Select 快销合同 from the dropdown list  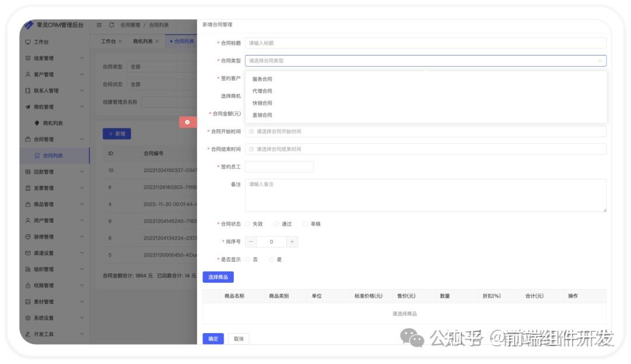click(x=426, y=103)
